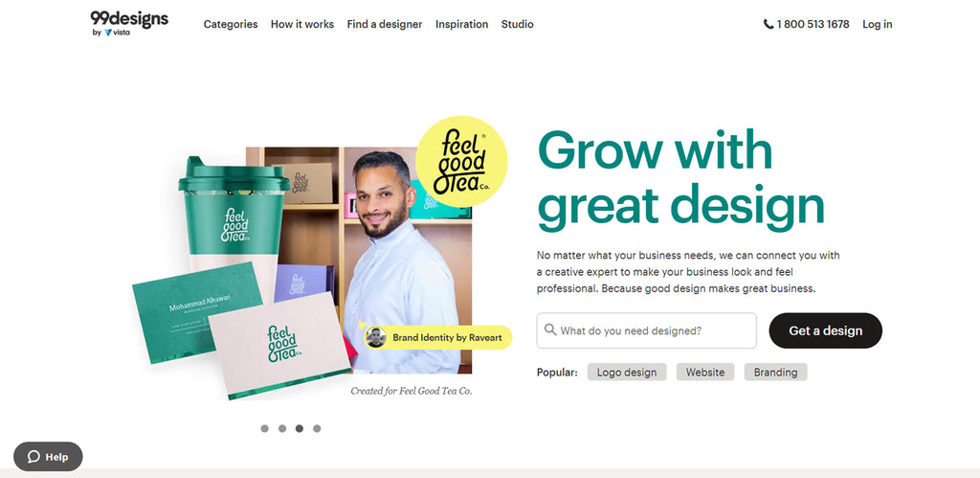
Task: Select the second carousel dot
Action: point(282,428)
